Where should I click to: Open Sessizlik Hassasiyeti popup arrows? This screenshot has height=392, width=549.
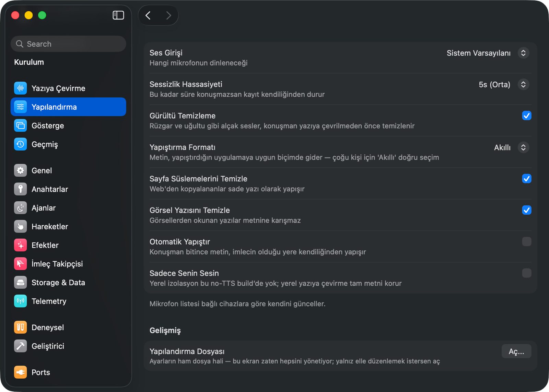523,85
